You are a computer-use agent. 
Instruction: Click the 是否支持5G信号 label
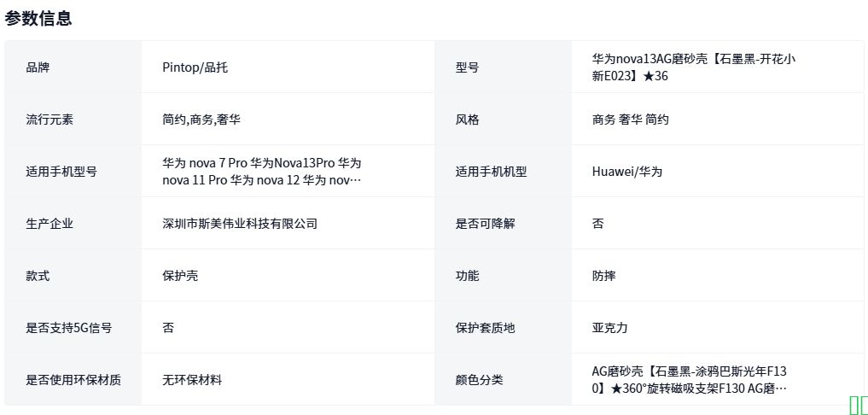pos(69,328)
